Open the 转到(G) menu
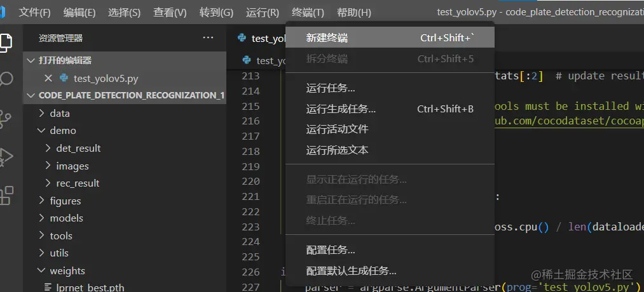Viewport: 644px width, 292px height. [x=216, y=13]
